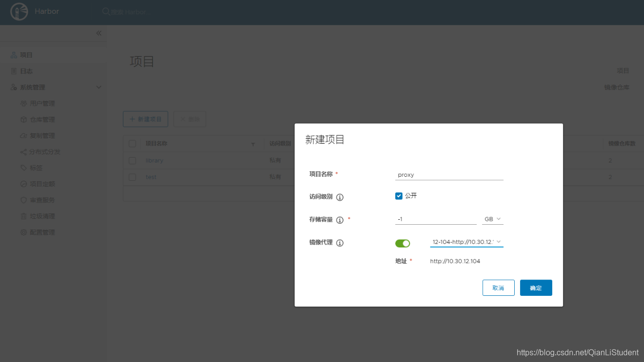Image resolution: width=644 pixels, height=362 pixels.
Task: Click the 项目名称 input containing proxy
Action: coord(450,175)
